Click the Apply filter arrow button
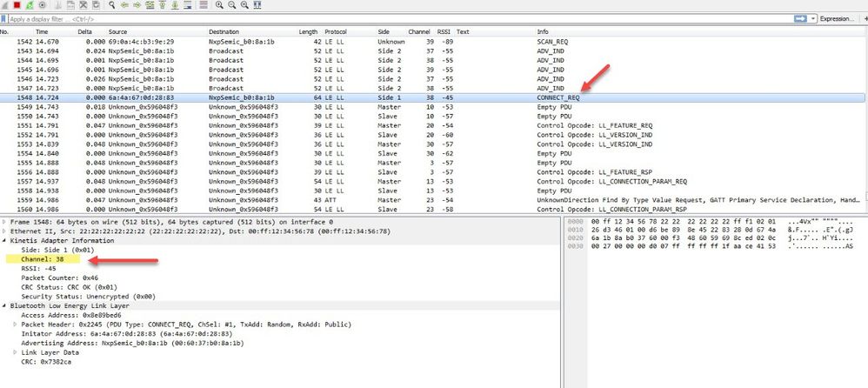 point(800,19)
